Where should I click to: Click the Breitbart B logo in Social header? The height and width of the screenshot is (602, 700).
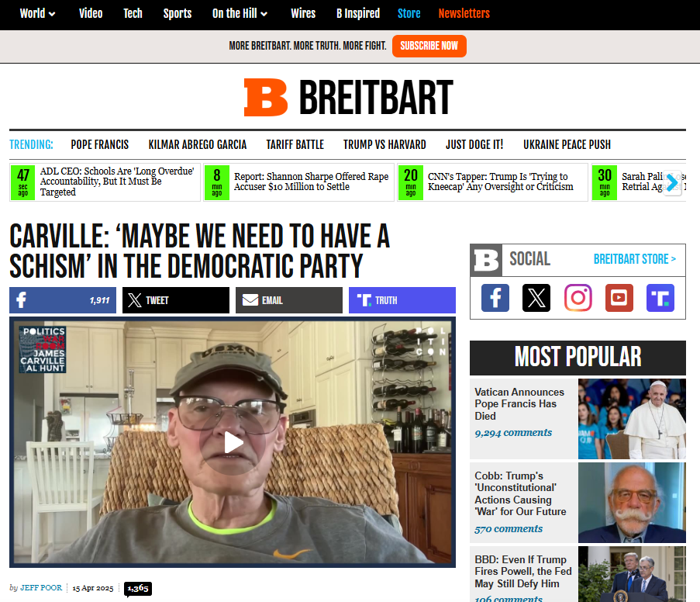486,260
